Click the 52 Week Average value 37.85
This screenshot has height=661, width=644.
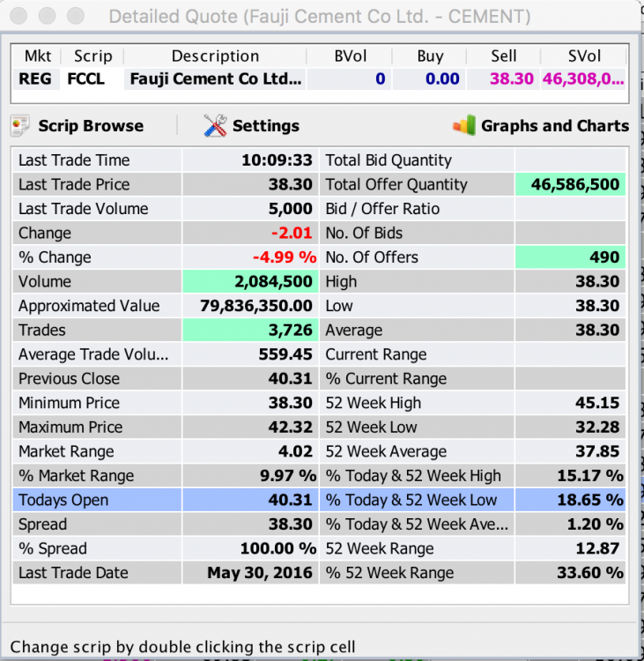click(597, 451)
